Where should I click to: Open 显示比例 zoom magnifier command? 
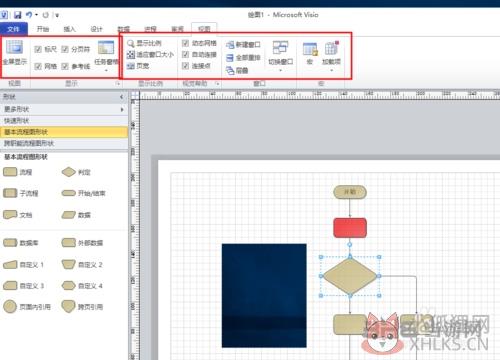pyautogui.click(x=144, y=43)
